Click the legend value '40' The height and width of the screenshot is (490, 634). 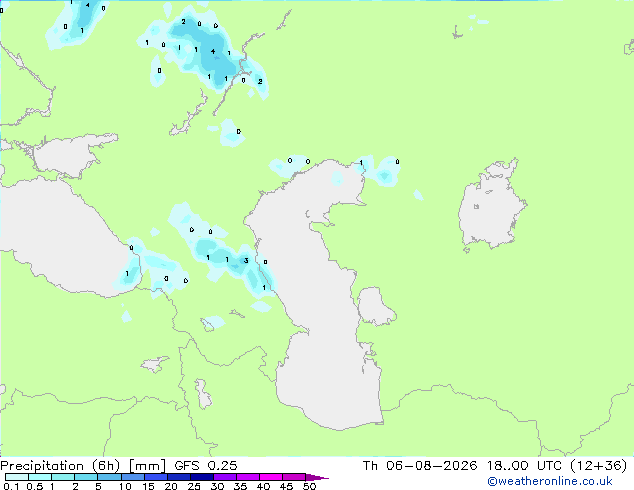coord(263,486)
